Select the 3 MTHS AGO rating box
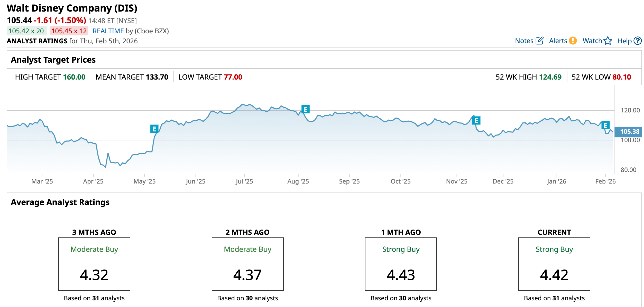This screenshot has height=307, width=644. pos(94,264)
